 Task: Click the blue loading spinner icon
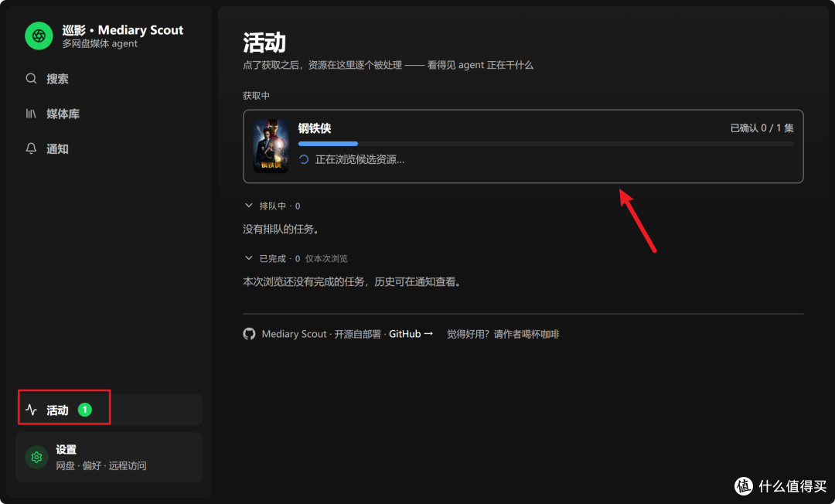pyautogui.click(x=304, y=160)
